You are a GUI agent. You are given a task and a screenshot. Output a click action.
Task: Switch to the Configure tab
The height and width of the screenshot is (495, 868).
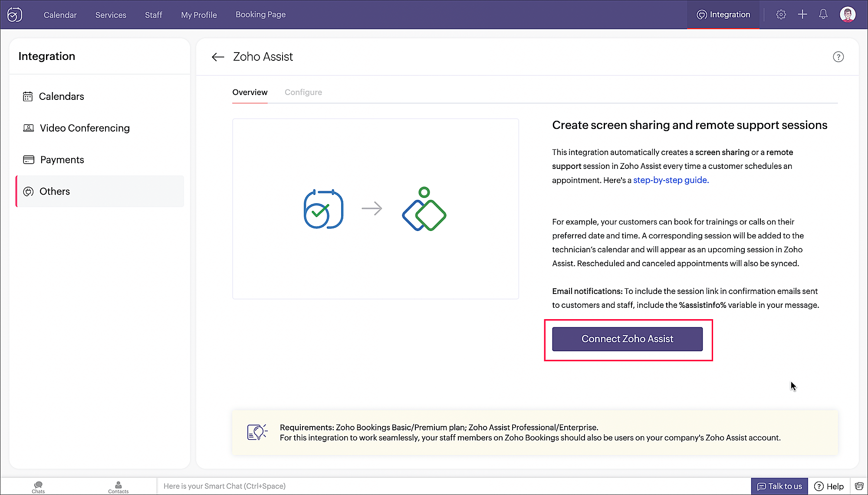tap(303, 92)
